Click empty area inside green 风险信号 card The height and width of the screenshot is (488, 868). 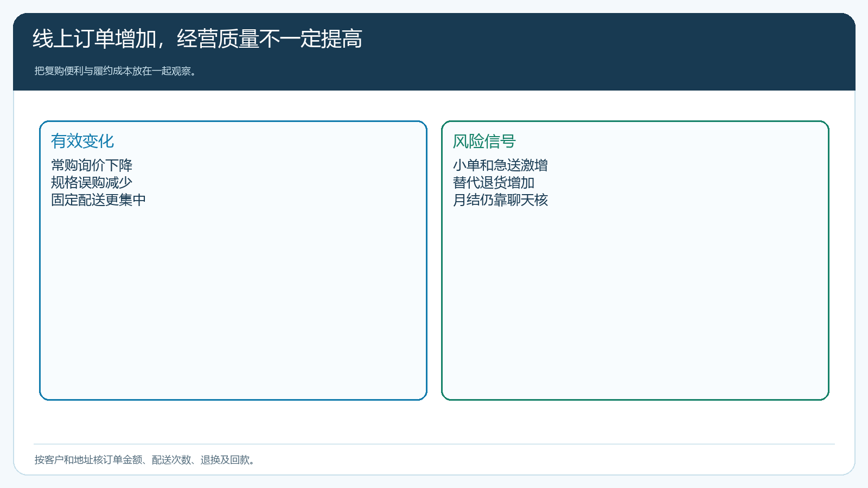[x=635, y=304]
